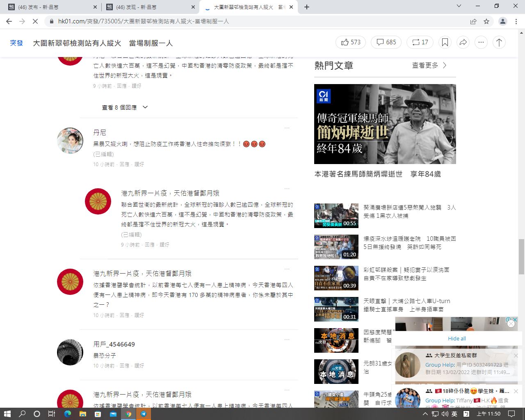525x420 pixels.
Task: Click the 用戶_4546649 username
Action: pyautogui.click(x=114, y=344)
